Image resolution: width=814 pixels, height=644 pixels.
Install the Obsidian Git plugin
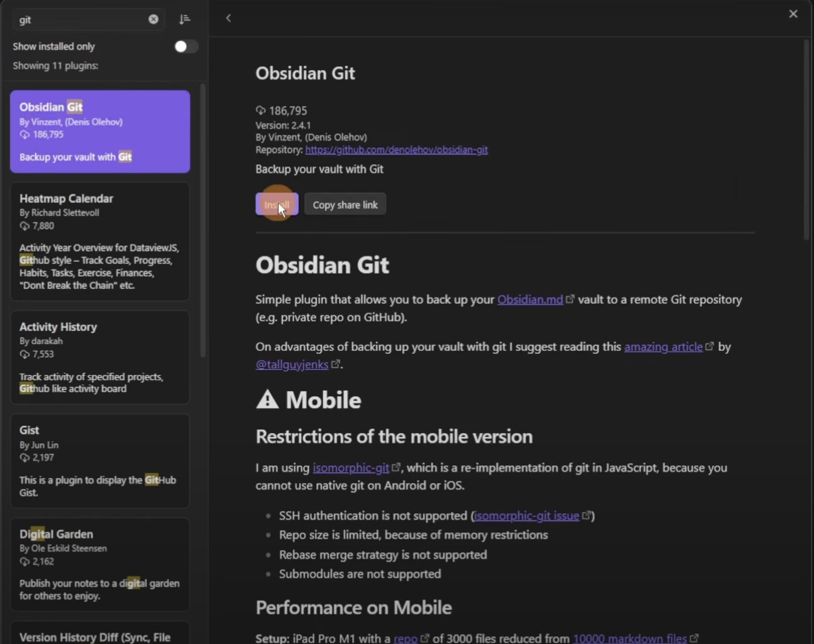point(277,204)
